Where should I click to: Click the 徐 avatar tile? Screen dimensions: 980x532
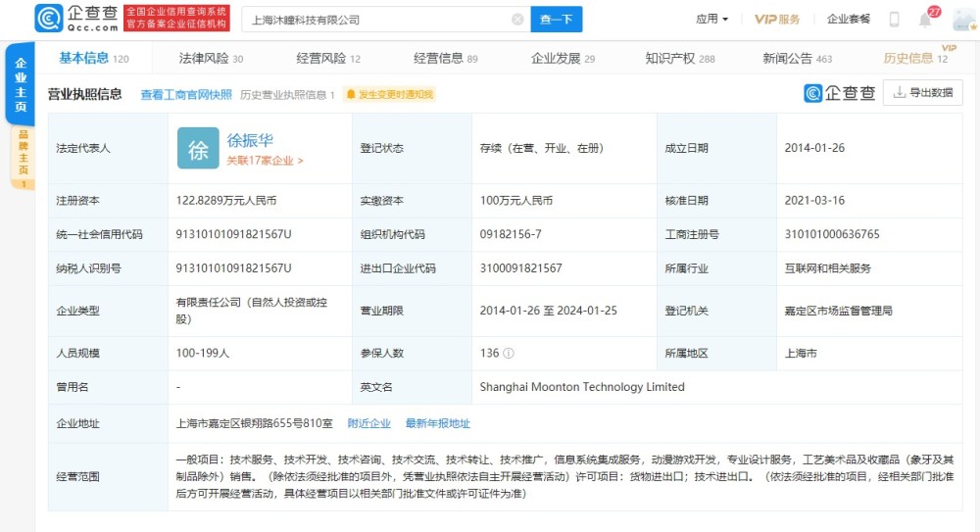coord(198,148)
